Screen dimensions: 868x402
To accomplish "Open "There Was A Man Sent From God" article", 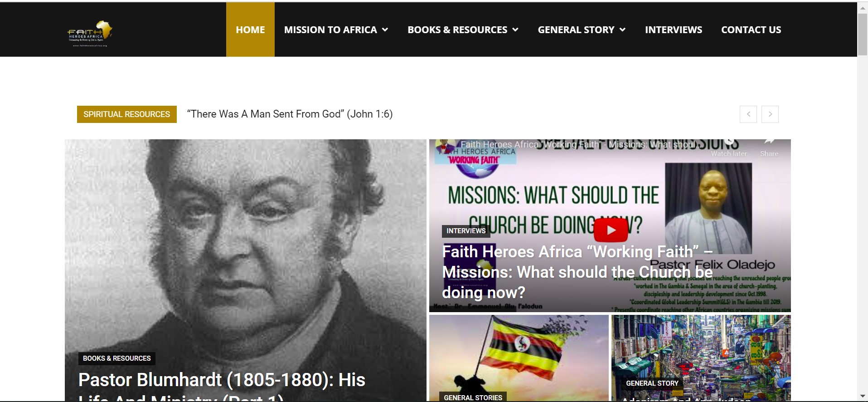I will point(290,114).
